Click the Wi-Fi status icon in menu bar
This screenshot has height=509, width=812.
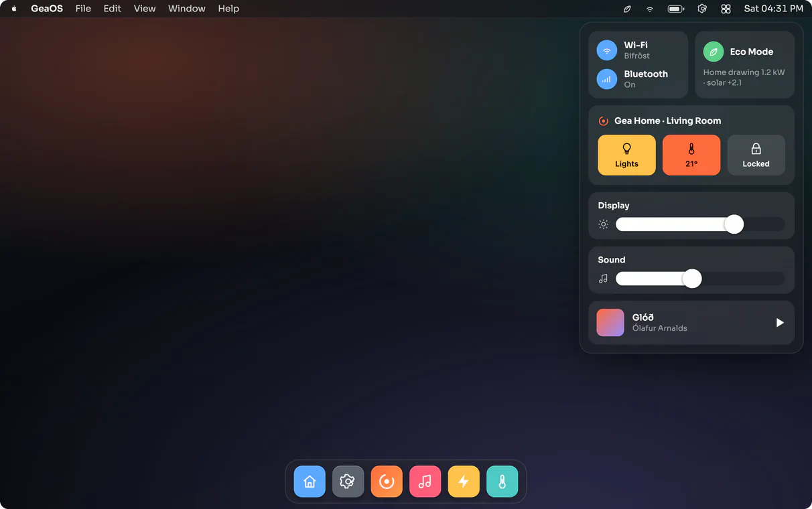649,9
